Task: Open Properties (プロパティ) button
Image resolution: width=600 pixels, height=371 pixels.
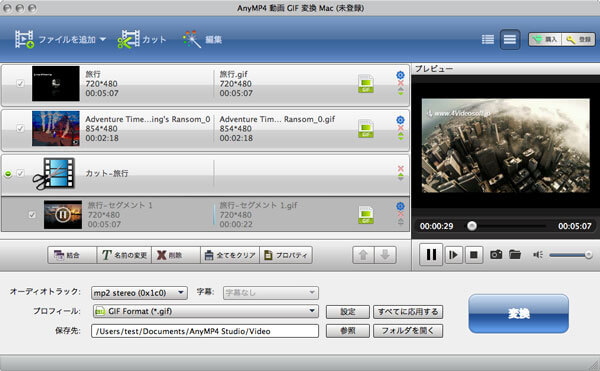Action: (x=286, y=255)
